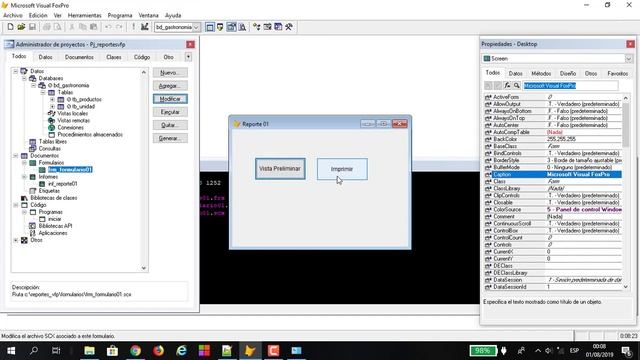This screenshot has height=360, width=640.
Task: Open the Microsoft Store taskbar icon
Action: 112,351
